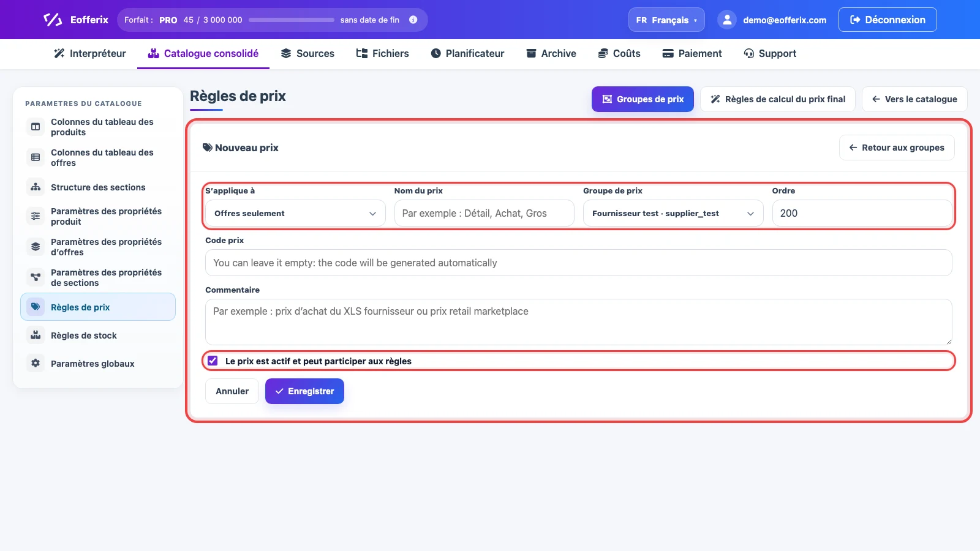Open the Support tab

[770, 53]
